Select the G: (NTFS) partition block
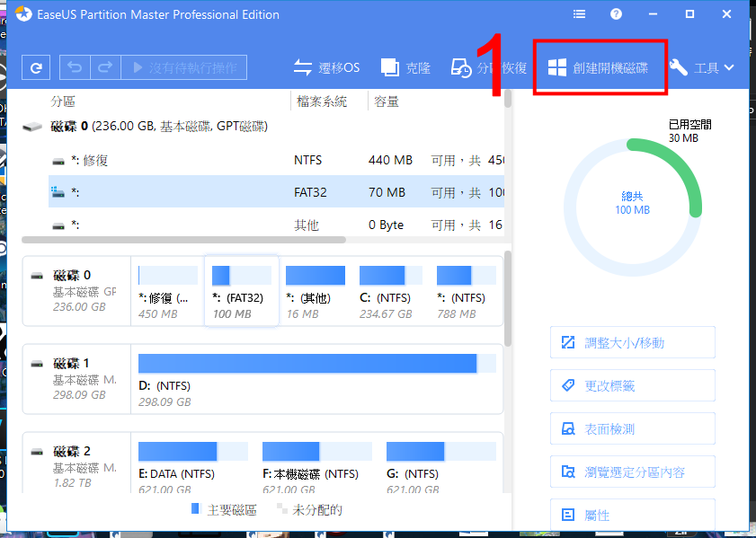The image size is (756, 538). click(x=440, y=466)
